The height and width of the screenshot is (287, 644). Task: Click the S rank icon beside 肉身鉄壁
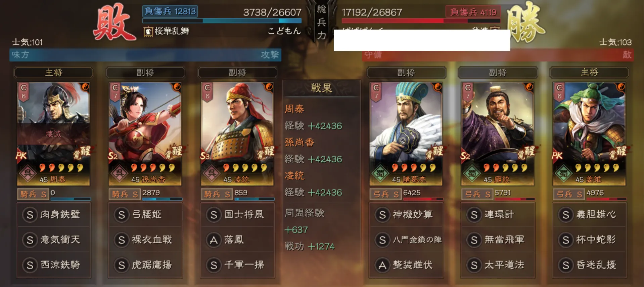[x=30, y=215]
